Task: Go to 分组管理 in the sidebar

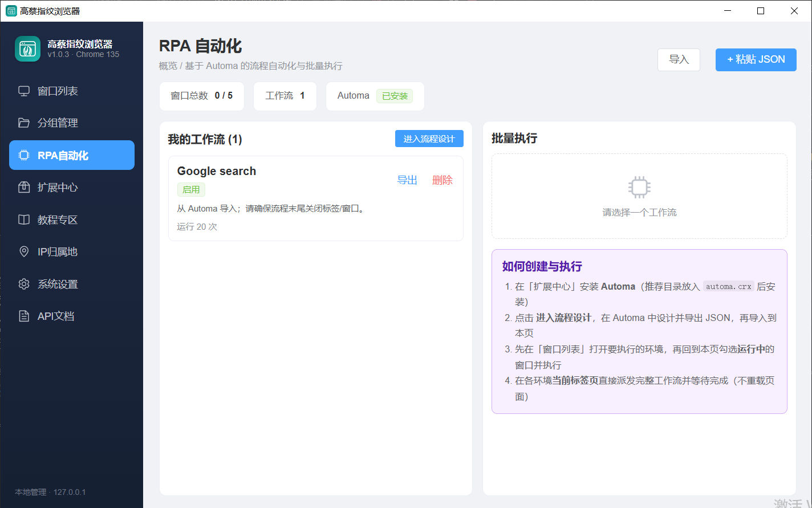Action: click(x=72, y=123)
